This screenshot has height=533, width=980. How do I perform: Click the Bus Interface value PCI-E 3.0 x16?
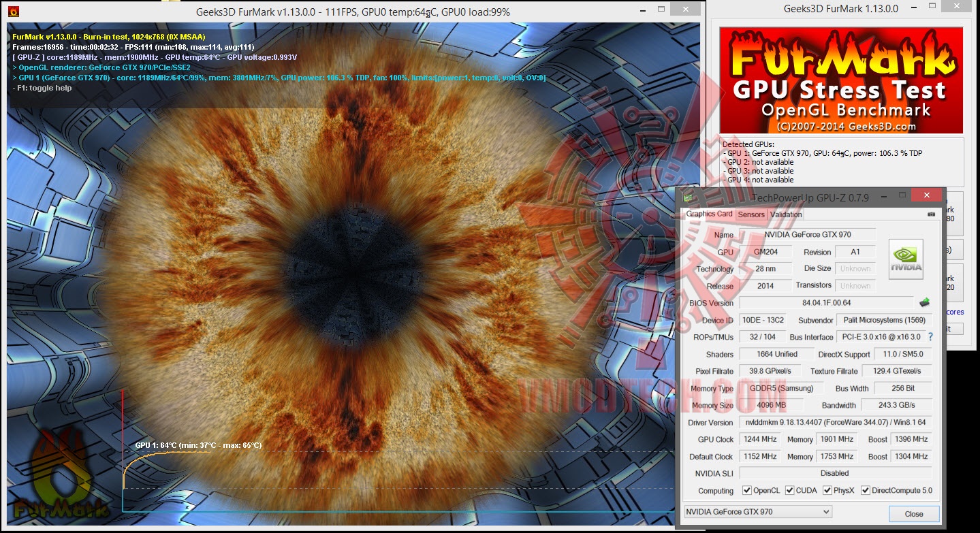point(881,337)
